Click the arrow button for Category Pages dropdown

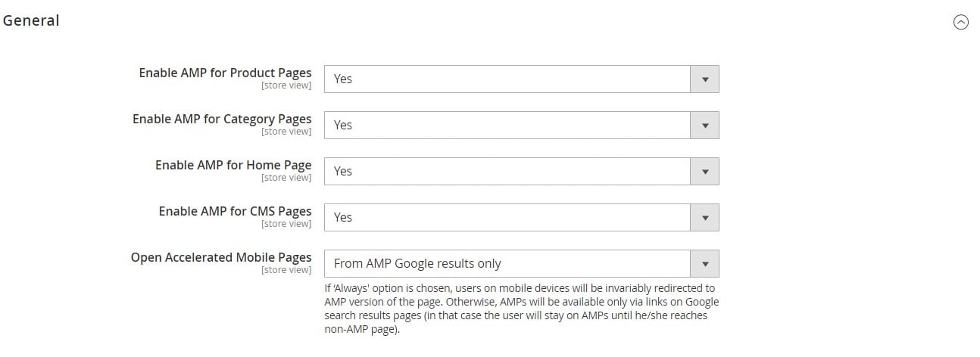pos(705,125)
